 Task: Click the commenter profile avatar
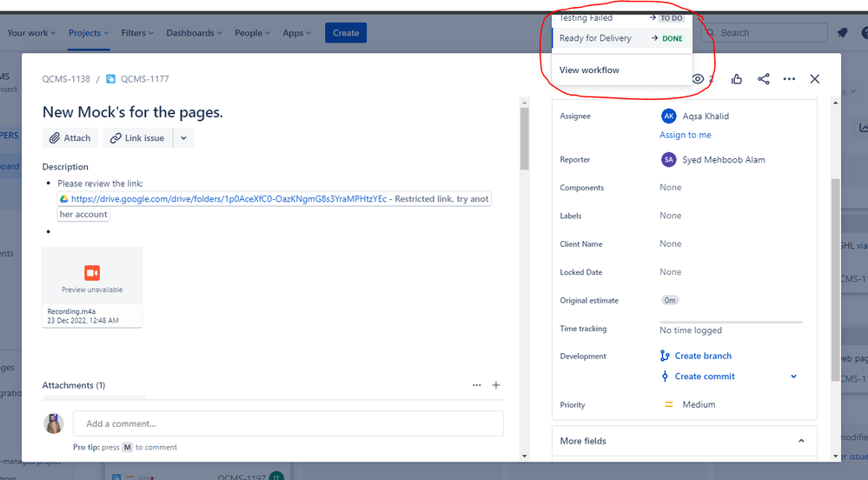pyautogui.click(x=54, y=423)
